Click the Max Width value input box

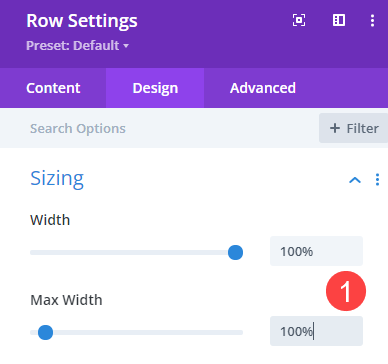point(316,331)
